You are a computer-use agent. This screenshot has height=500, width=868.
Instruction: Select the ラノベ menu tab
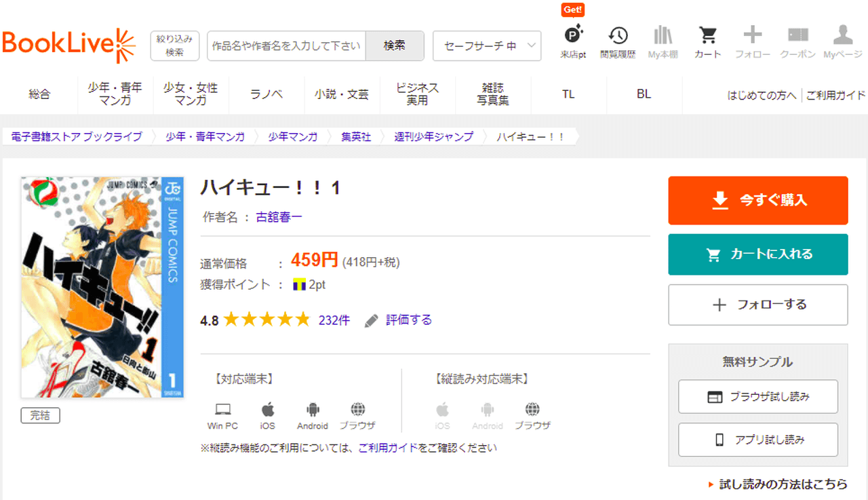tap(267, 94)
